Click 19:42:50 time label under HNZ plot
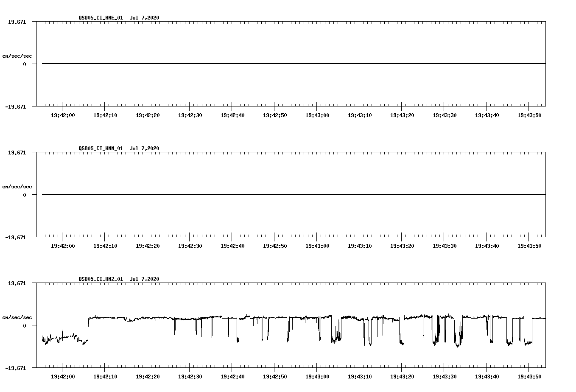 275,376
